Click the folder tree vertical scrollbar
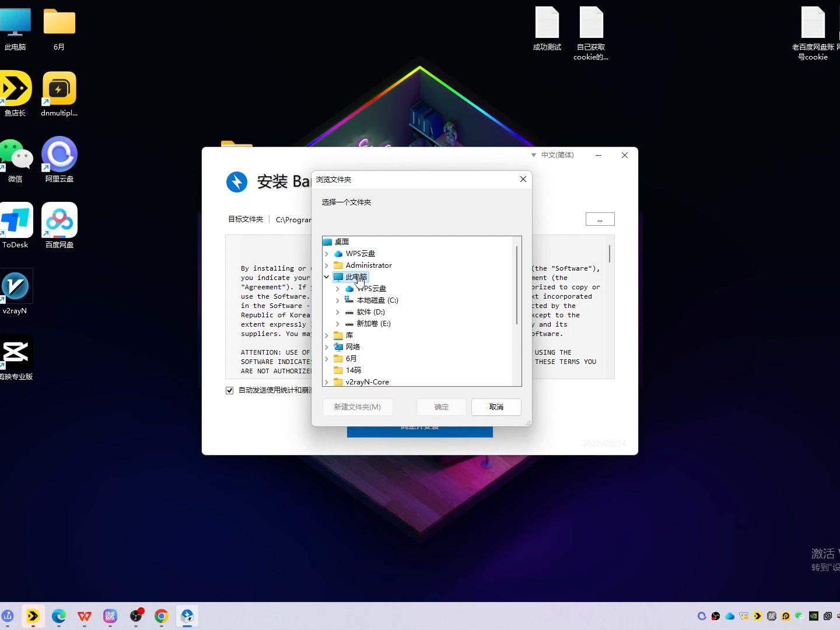This screenshot has height=630, width=840. point(517,286)
